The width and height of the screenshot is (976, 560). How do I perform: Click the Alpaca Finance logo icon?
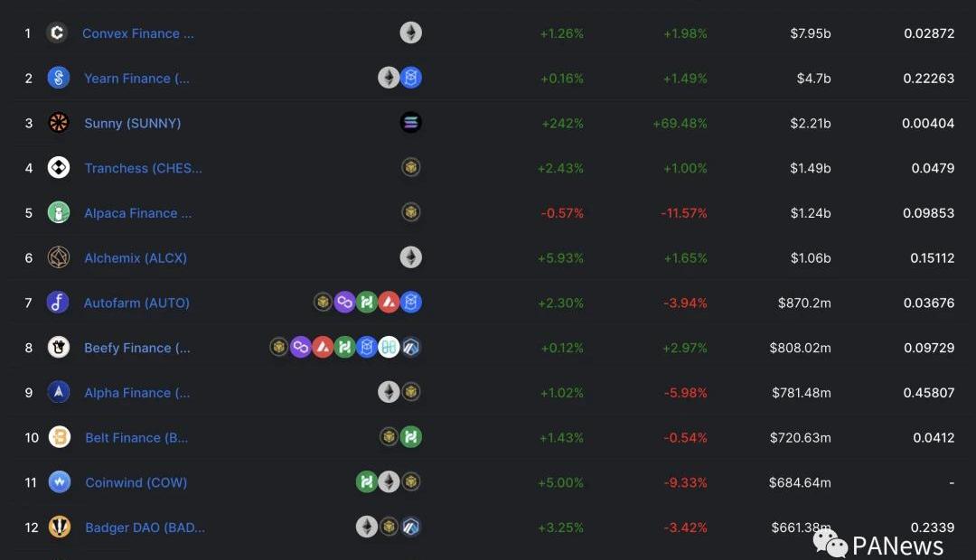(x=59, y=213)
